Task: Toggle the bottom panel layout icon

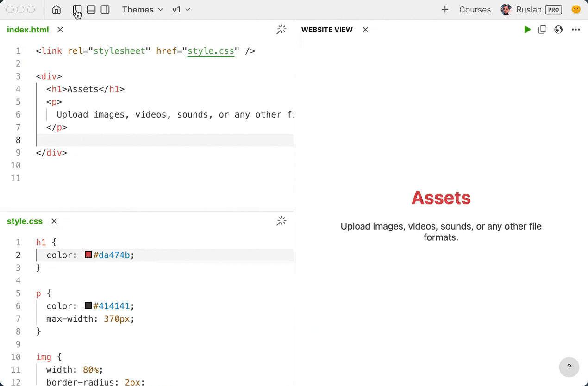Action: pos(91,10)
